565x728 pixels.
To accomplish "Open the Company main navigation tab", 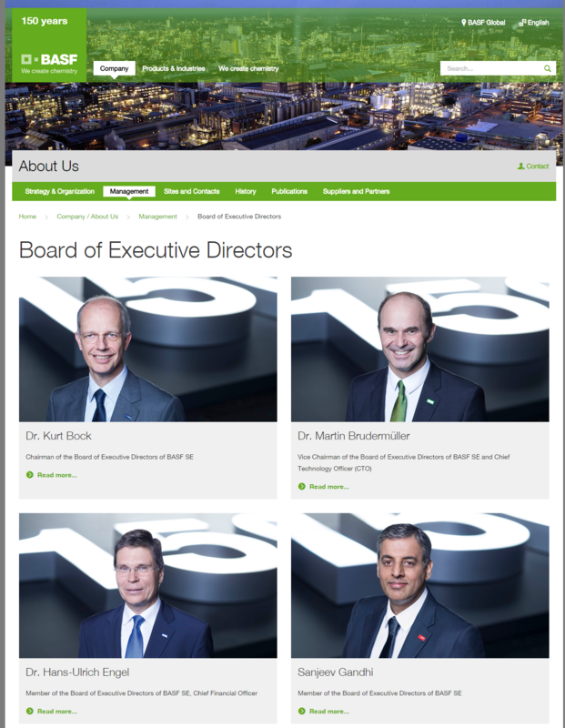I will (x=115, y=68).
